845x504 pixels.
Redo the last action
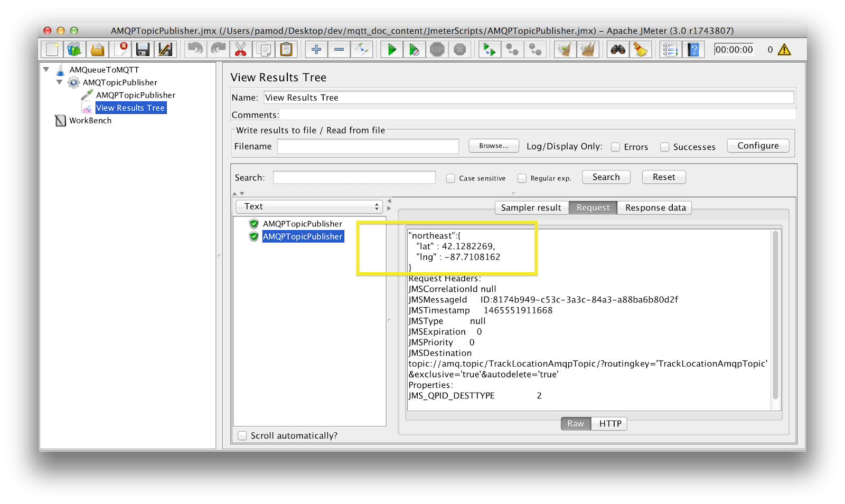point(218,50)
